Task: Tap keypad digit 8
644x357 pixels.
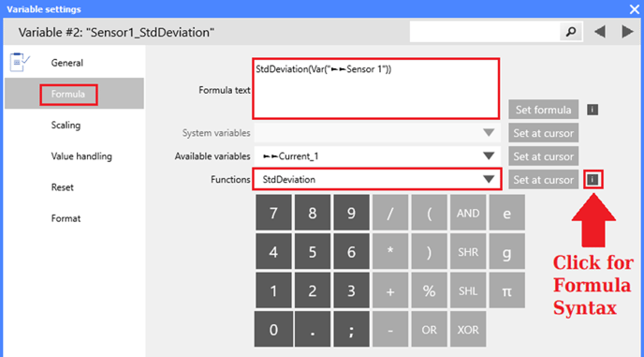Action: [313, 213]
